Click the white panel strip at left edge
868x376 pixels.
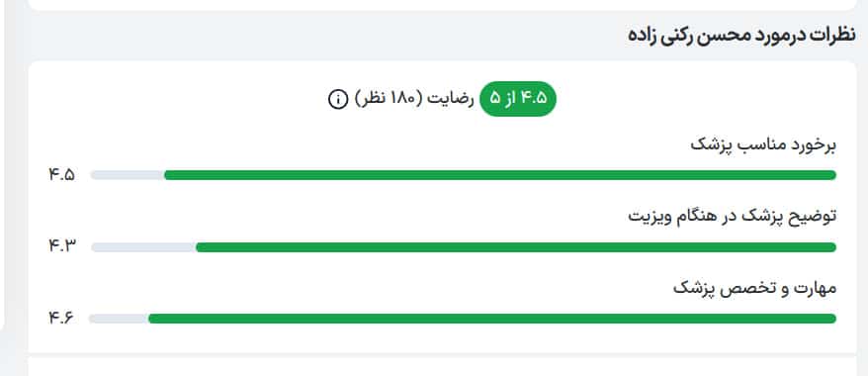pyautogui.click(x=2, y=160)
